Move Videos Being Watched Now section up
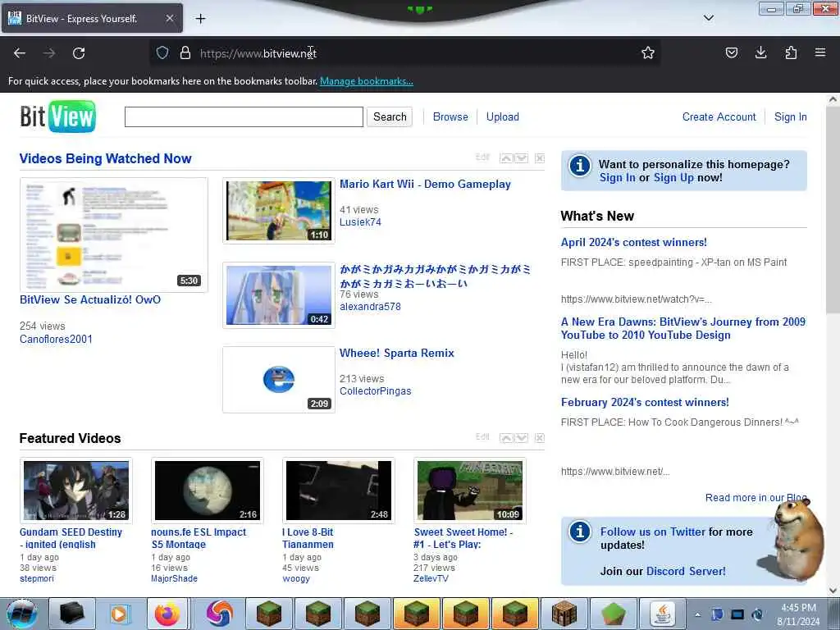Screen dimensions: 840x630 point(506,158)
